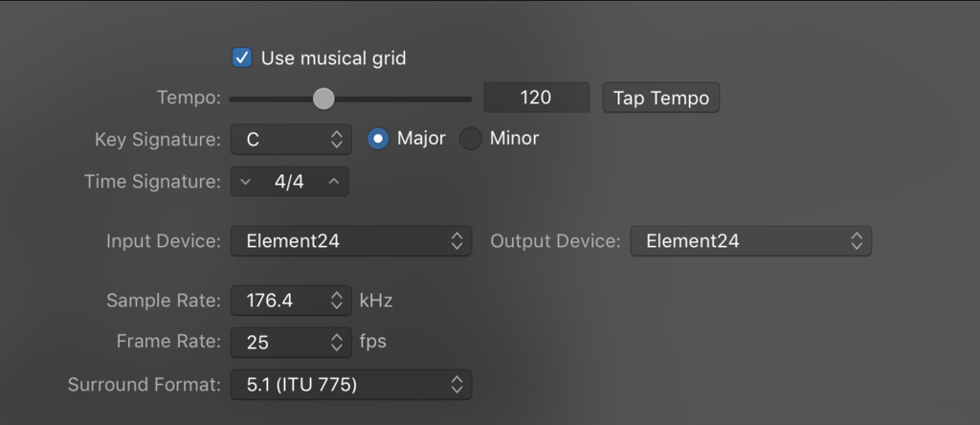Click the Tempo label text
The image size is (980, 425).
[189, 98]
